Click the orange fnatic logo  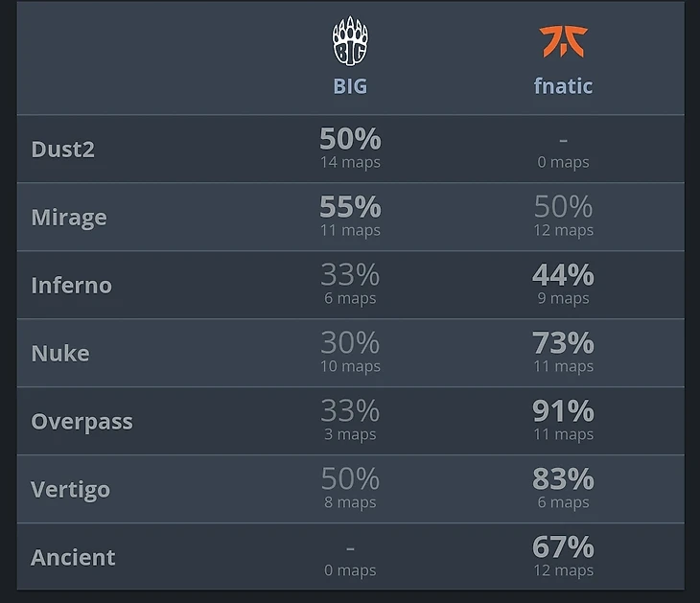(563, 41)
